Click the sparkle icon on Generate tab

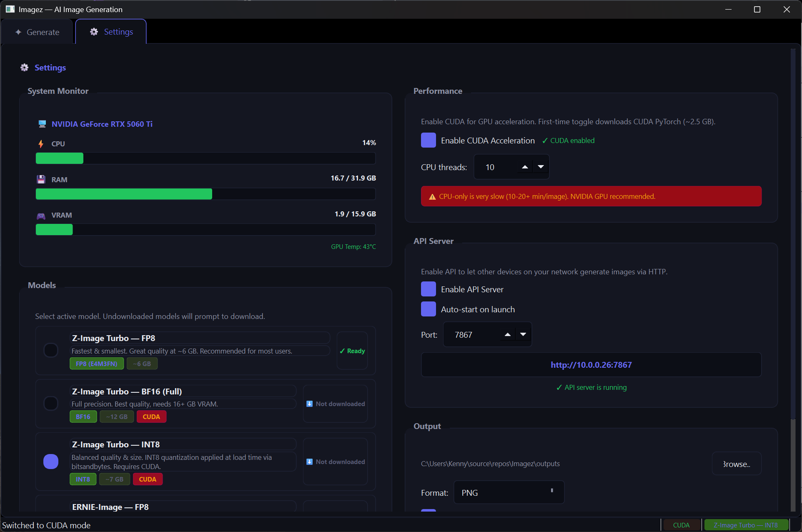[18, 32]
